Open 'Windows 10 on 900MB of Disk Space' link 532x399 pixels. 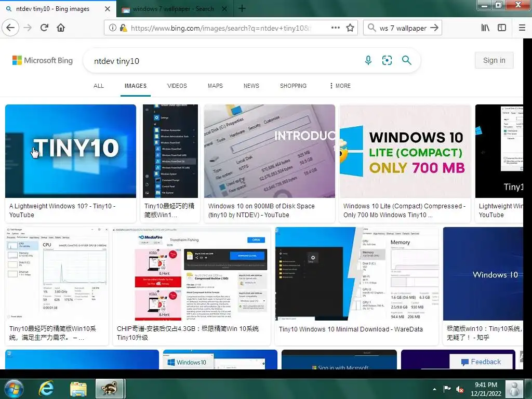(x=261, y=210)
